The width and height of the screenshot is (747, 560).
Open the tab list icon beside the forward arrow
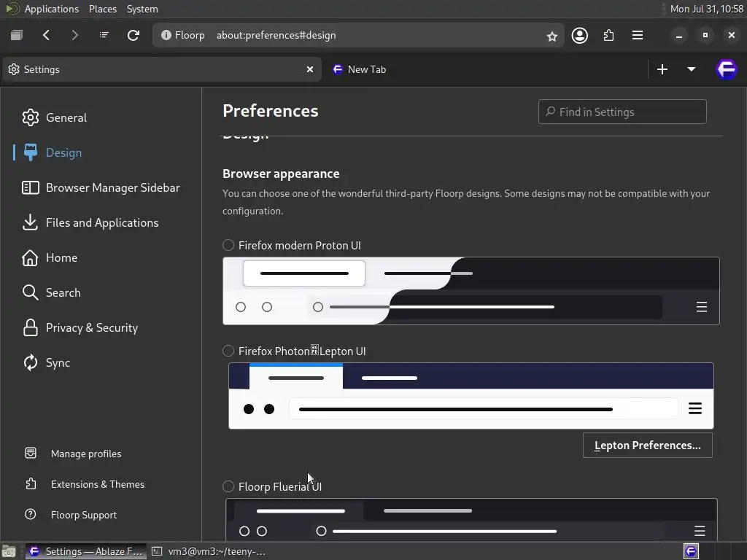click(x=104, y=35)
